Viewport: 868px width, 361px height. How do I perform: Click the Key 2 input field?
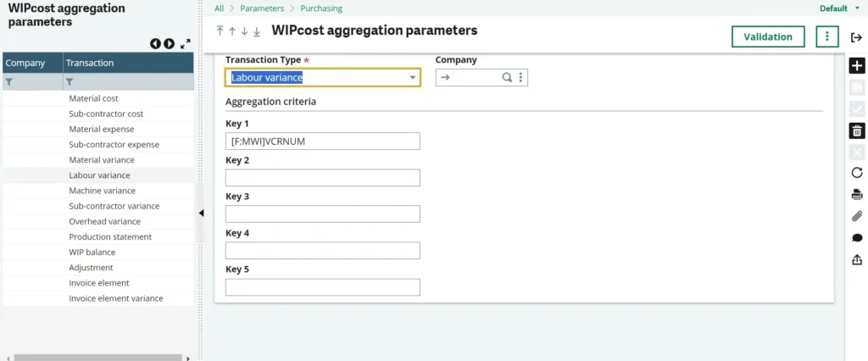[322, 178]
